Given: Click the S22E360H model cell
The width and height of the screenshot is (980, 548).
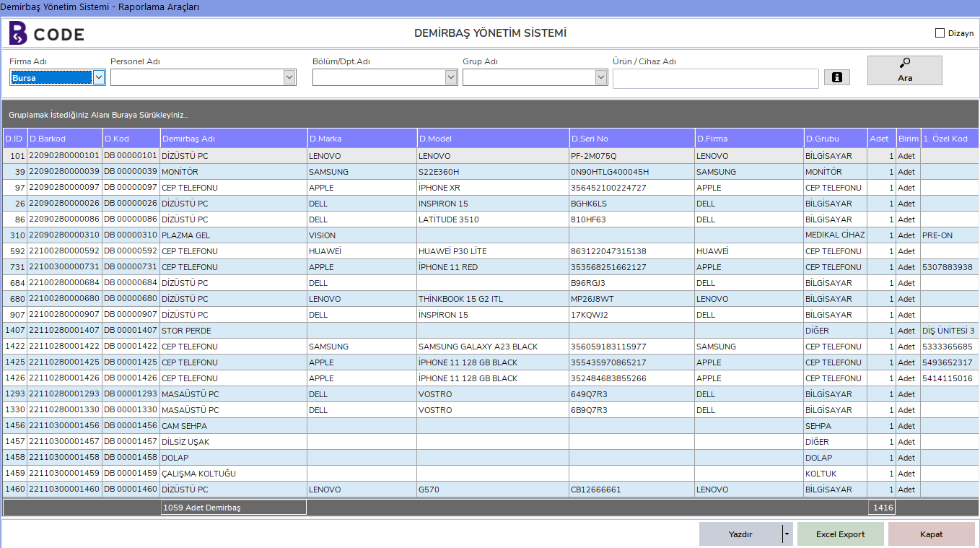Looking at the screenshot, I should point(493,172).
